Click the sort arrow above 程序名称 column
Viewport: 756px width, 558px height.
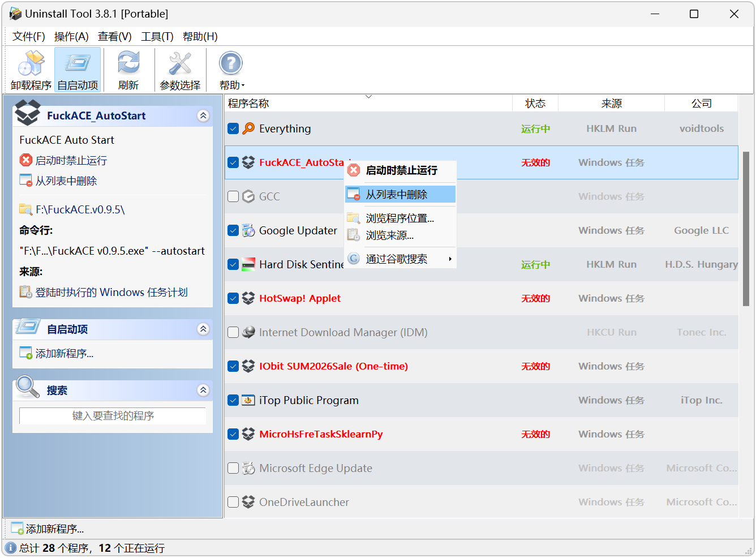pyautogui.click(x=368, y=97)
